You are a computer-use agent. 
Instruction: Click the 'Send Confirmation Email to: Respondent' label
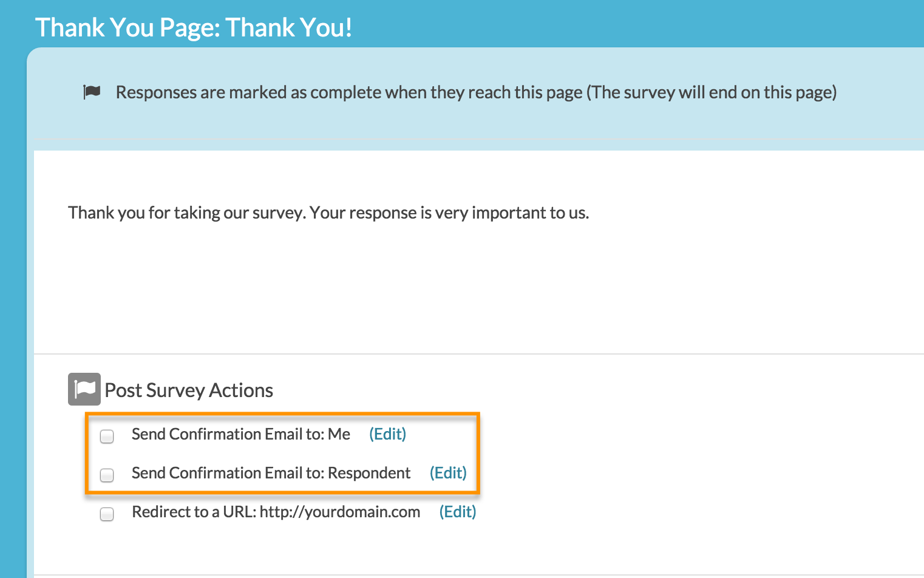pos(271,474)
